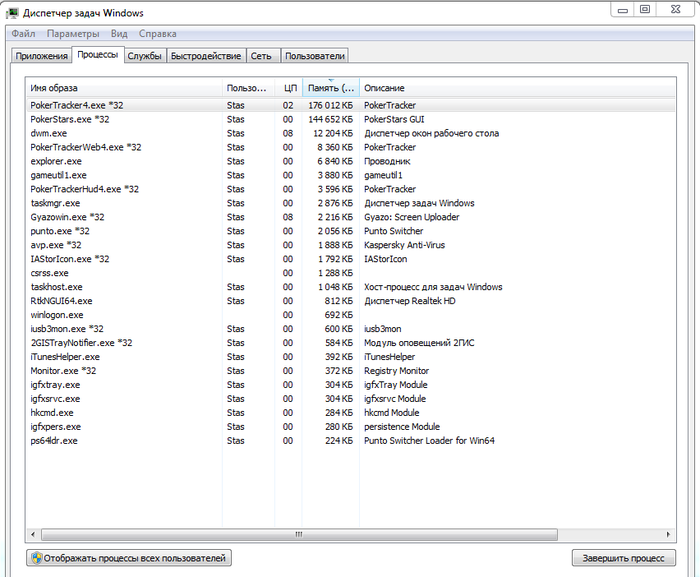This screenshot has height=577, width=700.
Task: Sort by the Имя образа column header
Action: [124, 88]
